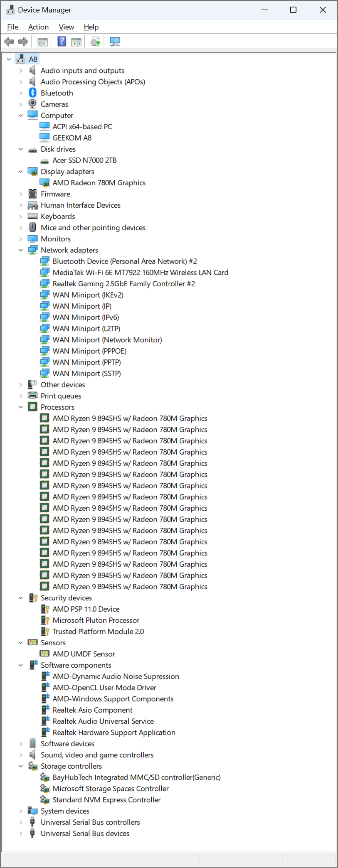Click the Bluetooth category icon

click(x=32, y=93)
